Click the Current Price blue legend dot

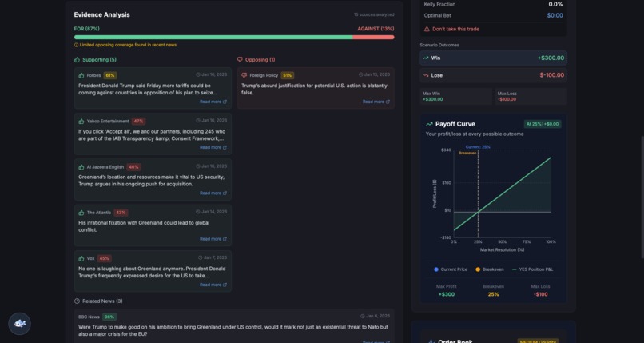436,269
